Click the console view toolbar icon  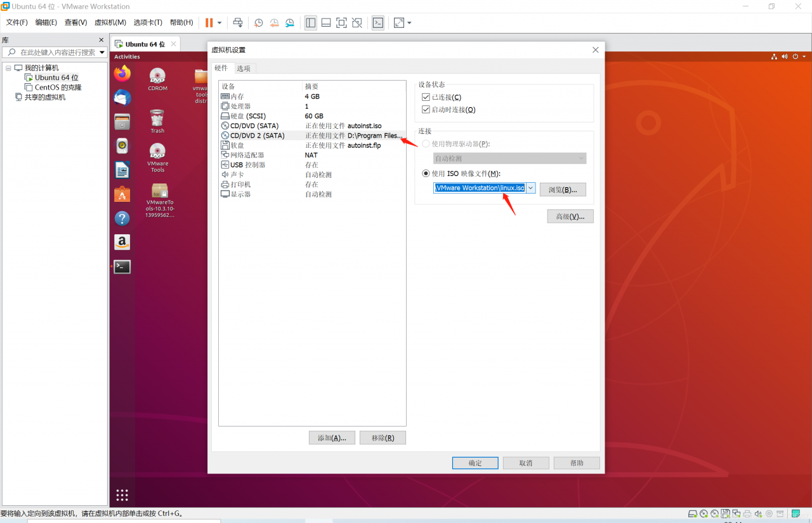pyautogui.click(x=378, y=22)
